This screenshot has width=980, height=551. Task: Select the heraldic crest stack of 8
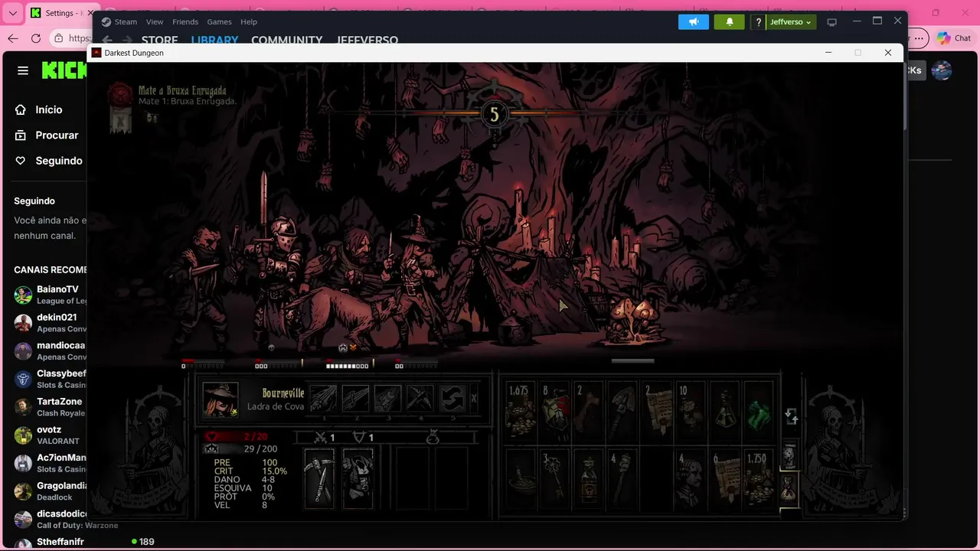tap(555, 412)
